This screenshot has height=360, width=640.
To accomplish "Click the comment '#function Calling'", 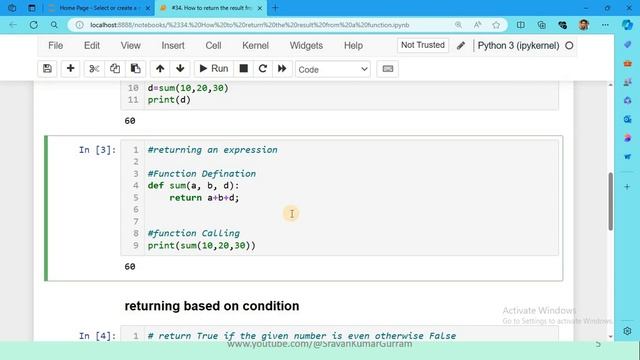I will pyautogui.click(x=194, y=233).
